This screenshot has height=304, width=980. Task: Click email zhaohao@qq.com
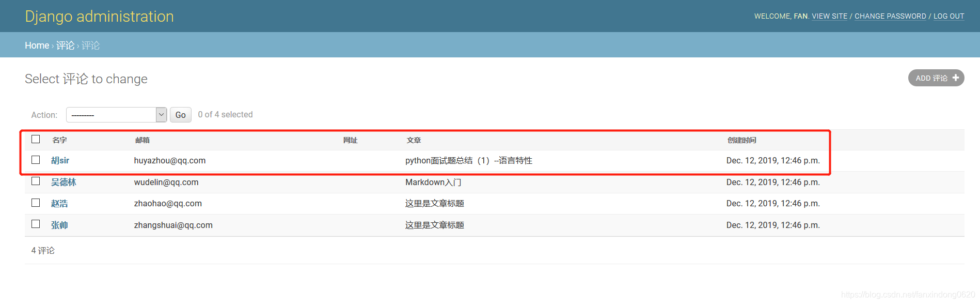[x=168, y=204]
